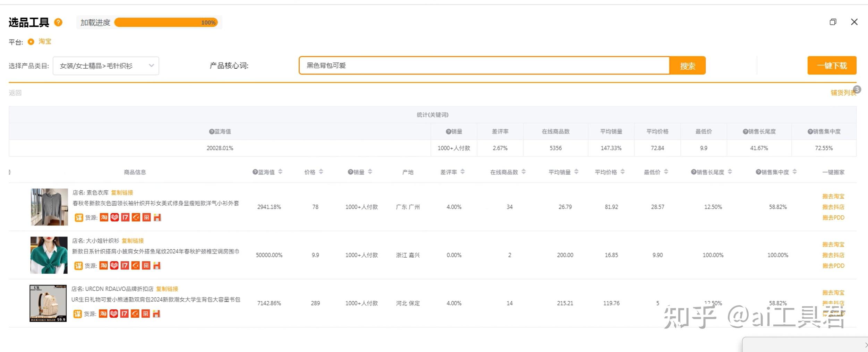This screenshot has width=868, height=352.
Task: Select the 淘宝 platform radio button
Action: (31, 42)
